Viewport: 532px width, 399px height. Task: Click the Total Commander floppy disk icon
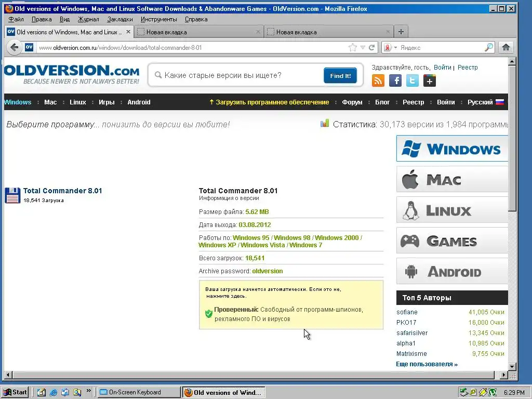coord(13,195)
